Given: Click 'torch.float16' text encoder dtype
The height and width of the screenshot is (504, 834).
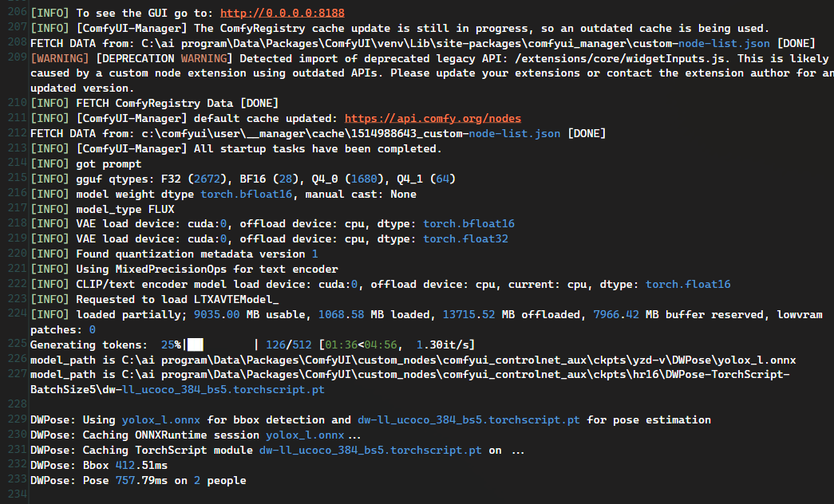Looking at the screenshot, I should click(x=688, y=285).
